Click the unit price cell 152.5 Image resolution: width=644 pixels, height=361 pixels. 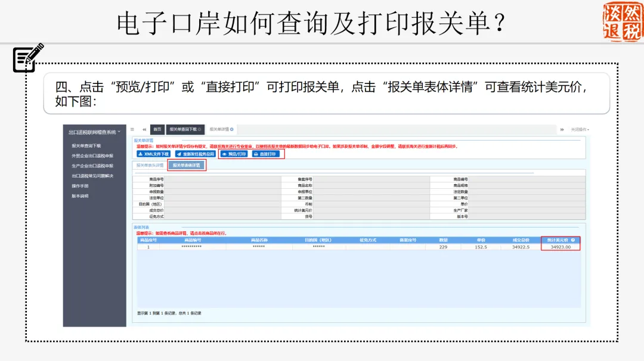[x=481, y=247]
